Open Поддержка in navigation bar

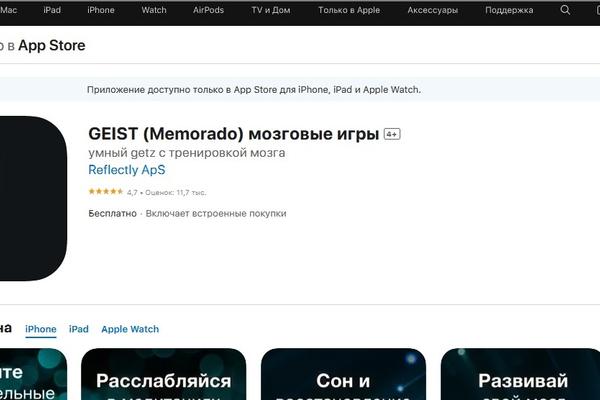pos(509,10)
